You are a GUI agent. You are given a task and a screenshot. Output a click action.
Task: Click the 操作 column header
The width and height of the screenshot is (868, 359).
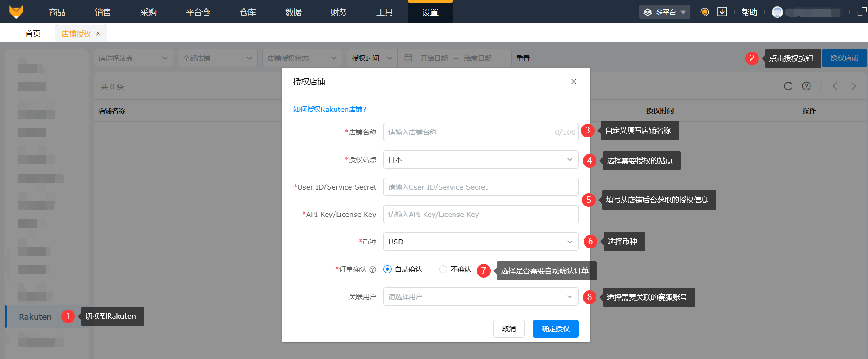809,111
